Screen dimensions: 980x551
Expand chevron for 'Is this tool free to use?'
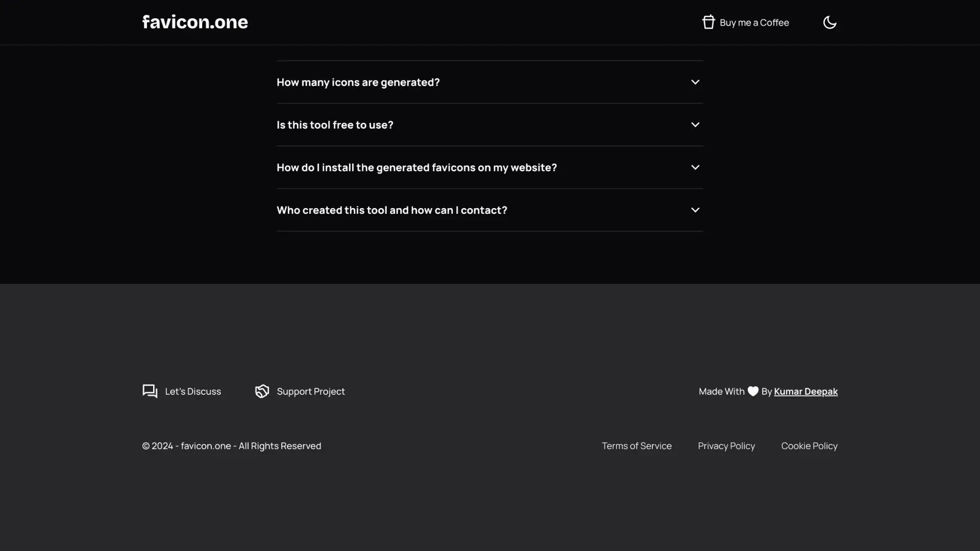tap(695, 125)
